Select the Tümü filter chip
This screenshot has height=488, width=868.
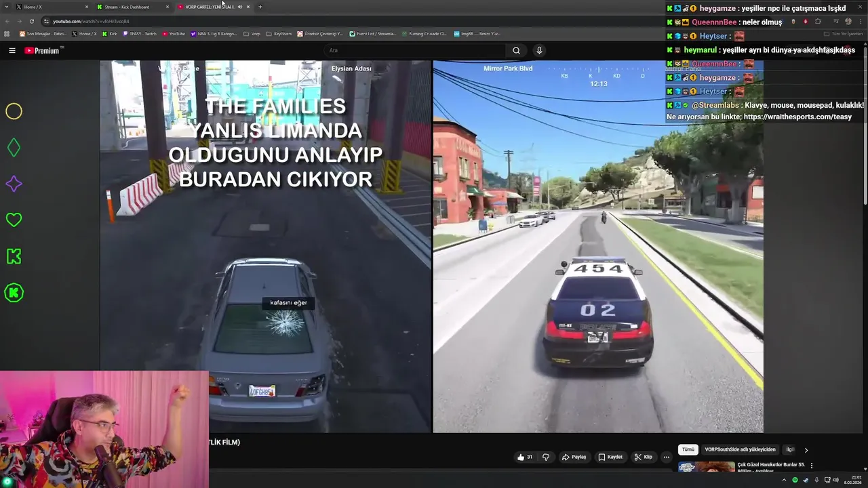[x=688, y=449]
